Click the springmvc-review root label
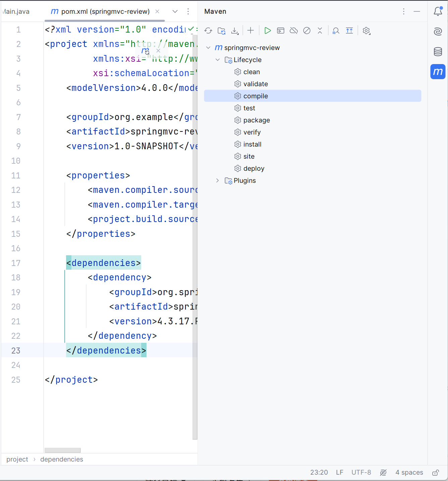 [x=252, y=48]
